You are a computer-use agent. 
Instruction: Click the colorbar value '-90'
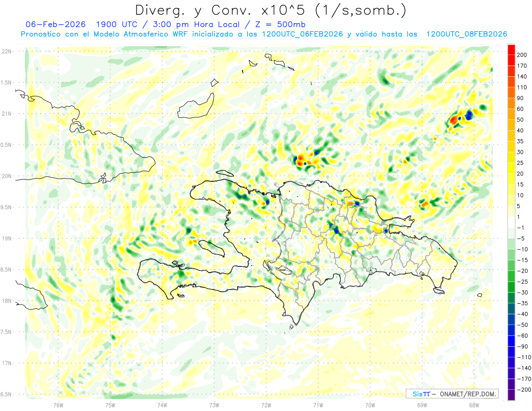tap(522, 346)
